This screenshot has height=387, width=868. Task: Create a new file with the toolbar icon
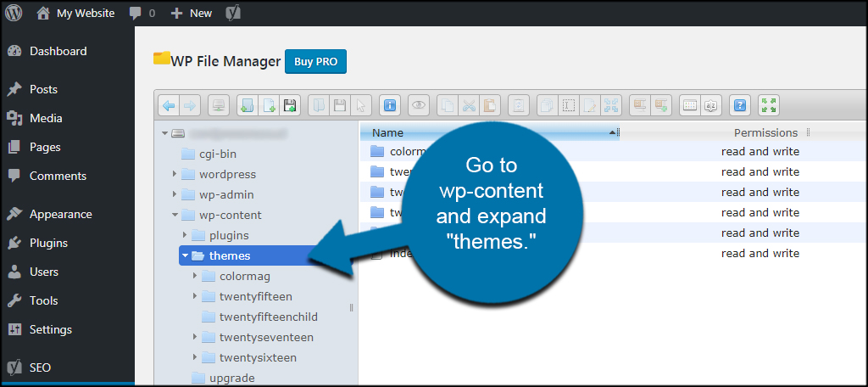click(x=269, y=104)
